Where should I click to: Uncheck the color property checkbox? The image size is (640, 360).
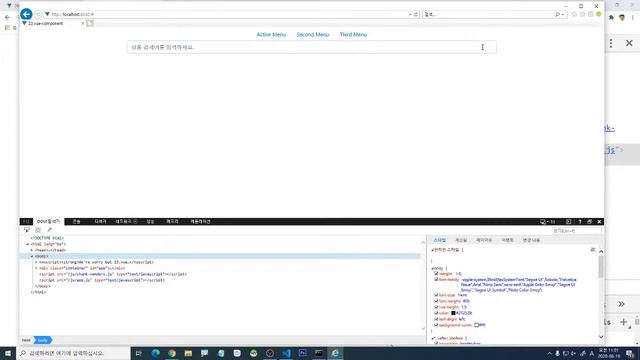tap(436, 313)
